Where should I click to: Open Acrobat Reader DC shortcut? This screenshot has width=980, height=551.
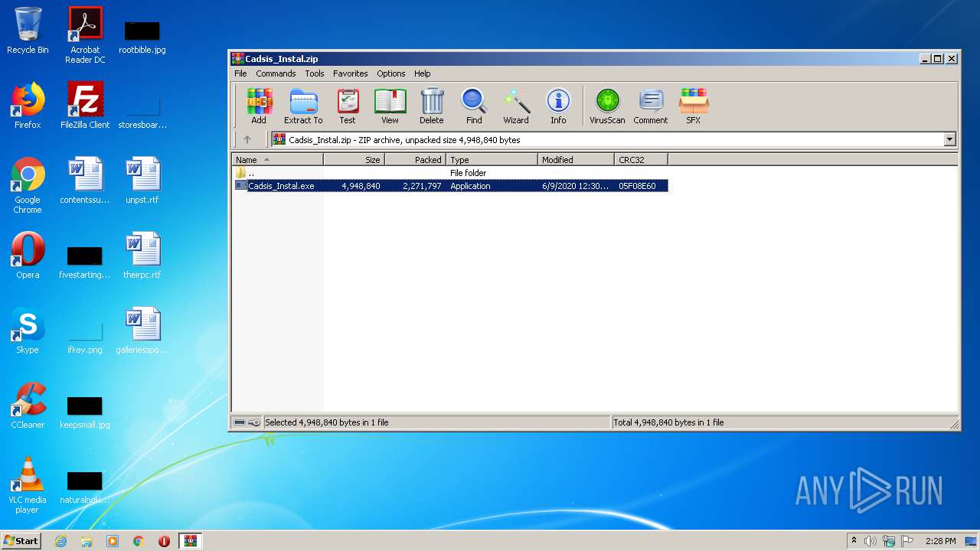pyautogui.click(x=85, y=35)
